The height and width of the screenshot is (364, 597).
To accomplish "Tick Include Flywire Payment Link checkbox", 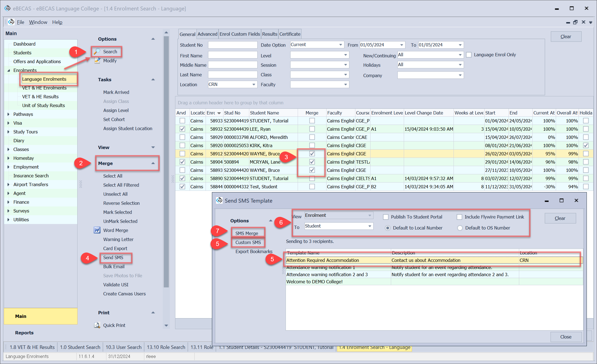I will tap(459, 217).
